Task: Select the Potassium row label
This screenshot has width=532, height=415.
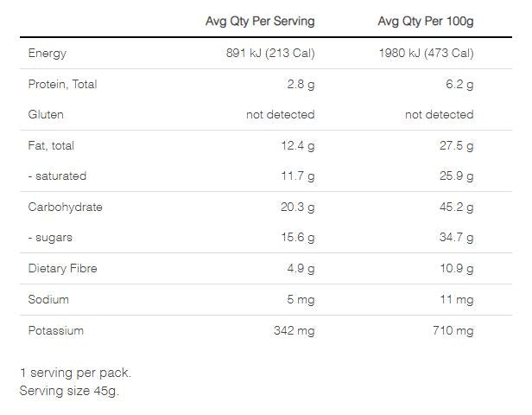Action: (x=56, y=330)
